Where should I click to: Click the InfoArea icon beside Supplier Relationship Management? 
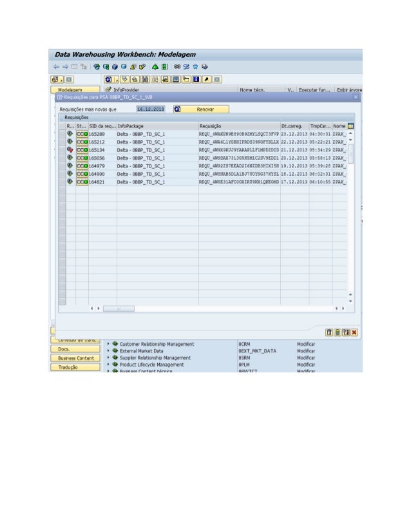115,357
